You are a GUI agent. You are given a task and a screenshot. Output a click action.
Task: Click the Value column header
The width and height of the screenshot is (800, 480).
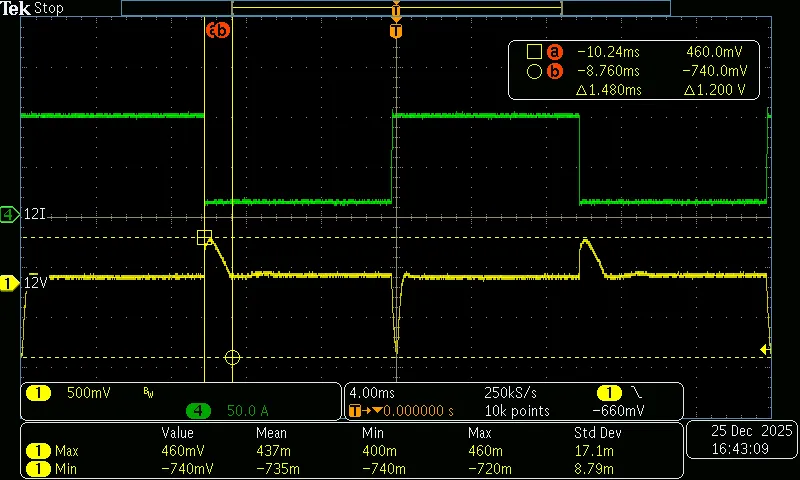pos(177,433)
